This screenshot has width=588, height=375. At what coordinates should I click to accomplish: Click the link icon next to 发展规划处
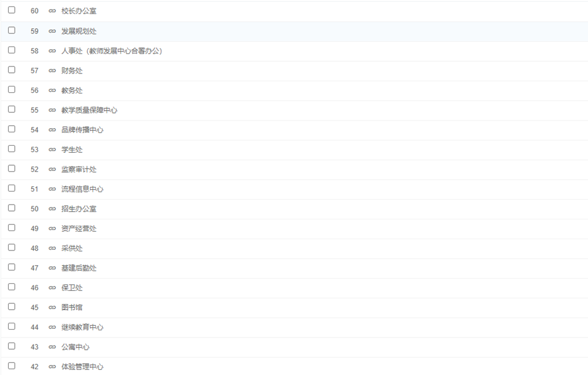tap(52, 31)
